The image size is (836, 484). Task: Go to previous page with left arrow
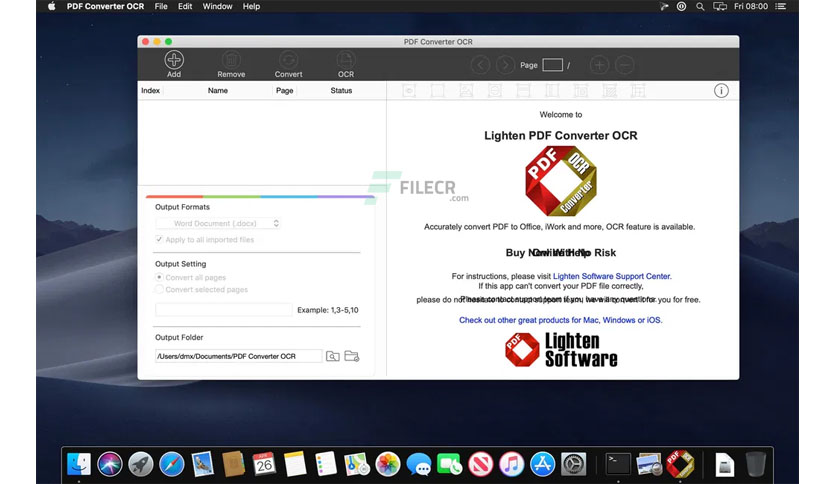coord(480,65)
